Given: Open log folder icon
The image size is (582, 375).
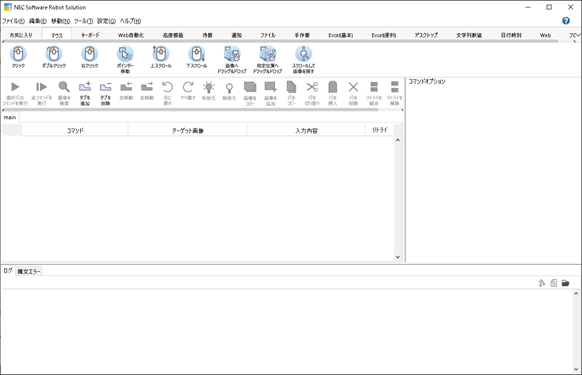Looking at the screenshot, I should (x=565, y=283).
